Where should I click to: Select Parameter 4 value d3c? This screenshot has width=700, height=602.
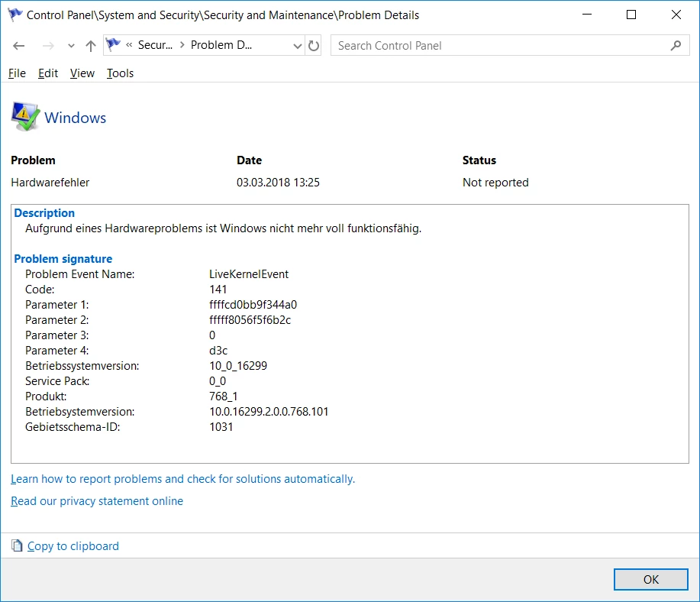click(218, 351)
